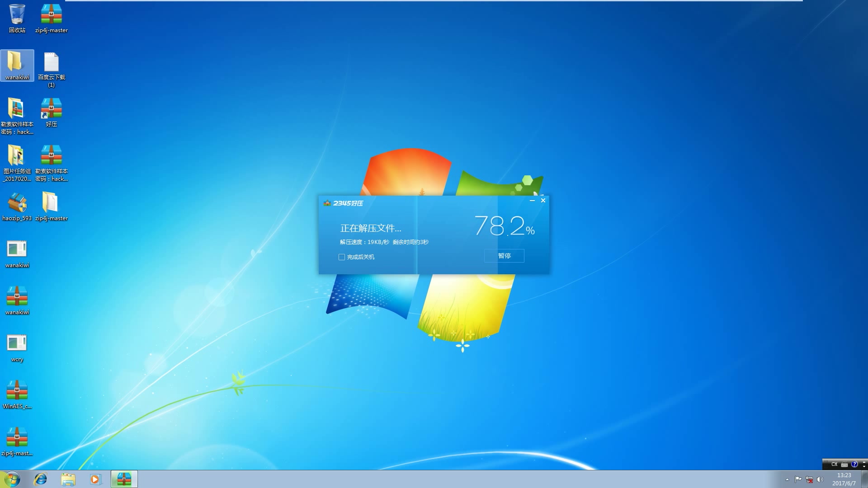The height and width of the screenshot is (488, 868).
Task: Select zip4j-mast... archive icon below WinAES_c...
Action: tap(17, 441)
